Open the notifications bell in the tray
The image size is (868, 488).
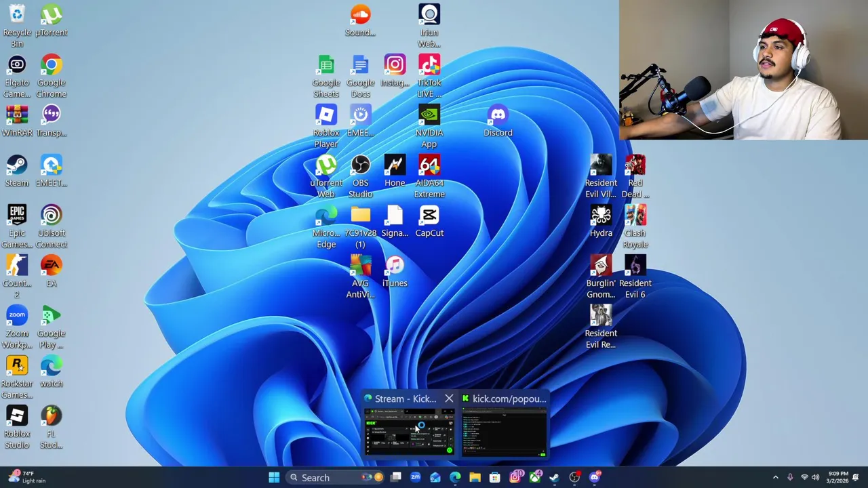tap(856, 477)
